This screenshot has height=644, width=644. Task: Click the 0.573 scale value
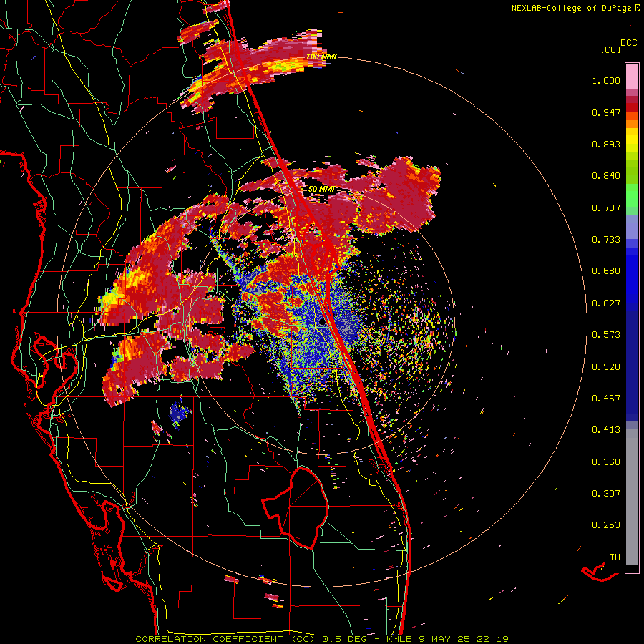[606, 335]
